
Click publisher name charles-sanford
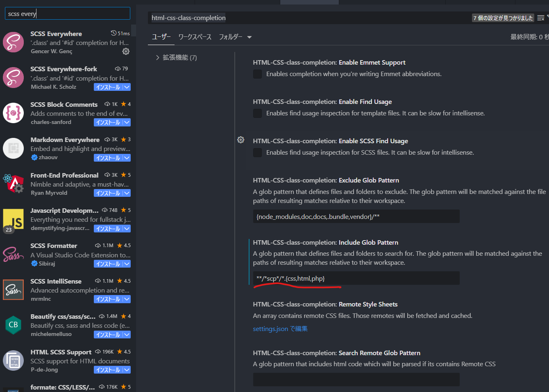[51, 122]
